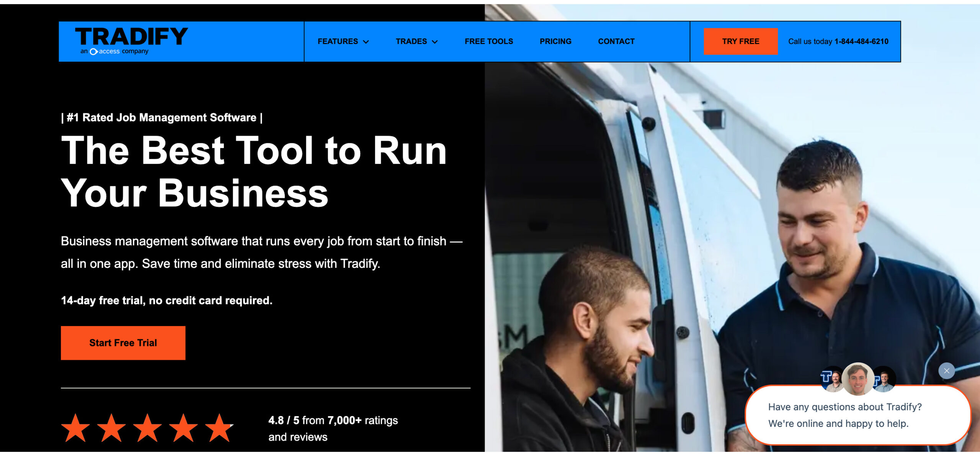The image size is (980, 456).
Task: Click the right chat agent avatar
Action: point(884,379)
